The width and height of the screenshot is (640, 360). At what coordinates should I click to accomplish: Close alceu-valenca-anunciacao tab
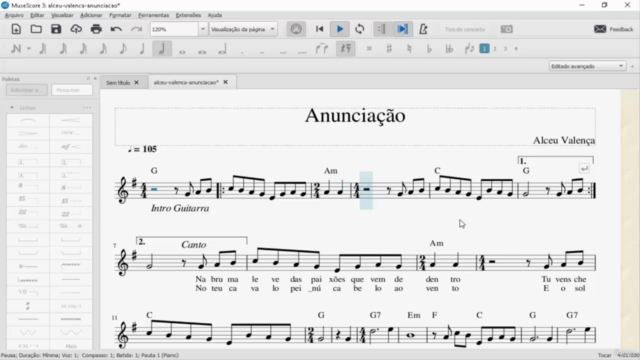pyautogui.click(x=225, y=82)
